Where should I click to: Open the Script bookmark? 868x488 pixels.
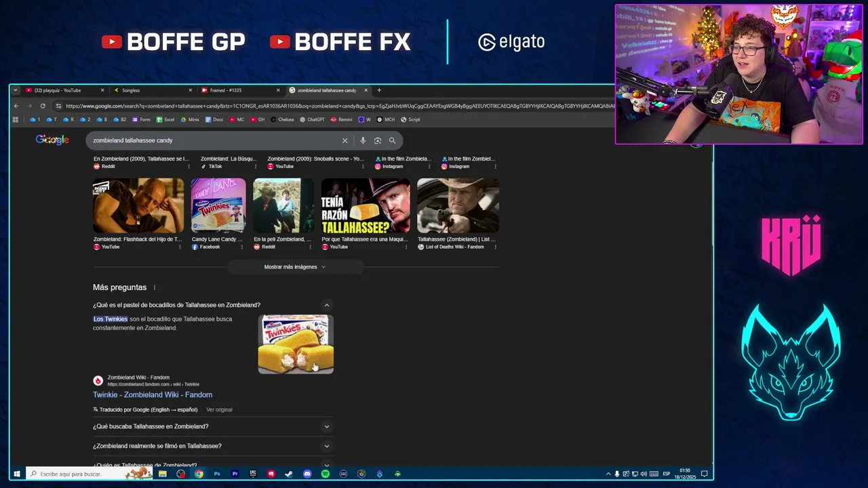(x=410, y=119)
